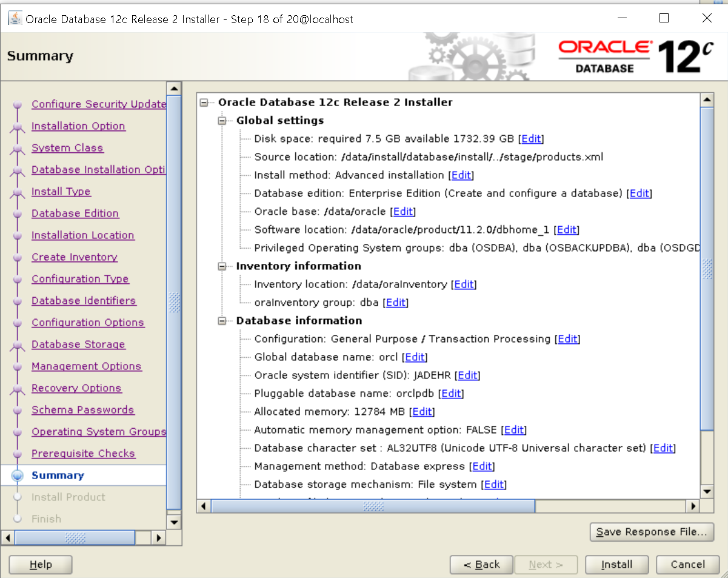This screenshot has width=728, height=578.
Task: Click the Cancel button
Action: (688, 565)
